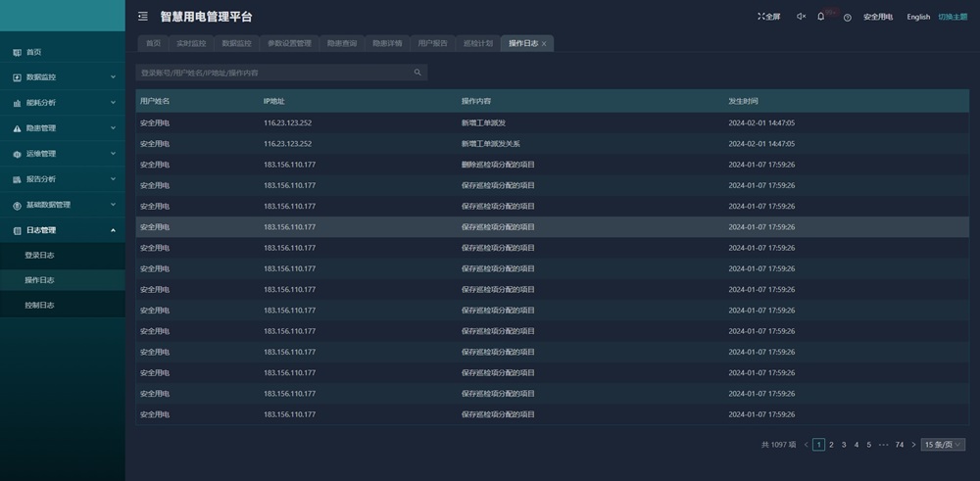
Task: Click the 首页 home icon in sidebar
Action: (x=17, y=52)
